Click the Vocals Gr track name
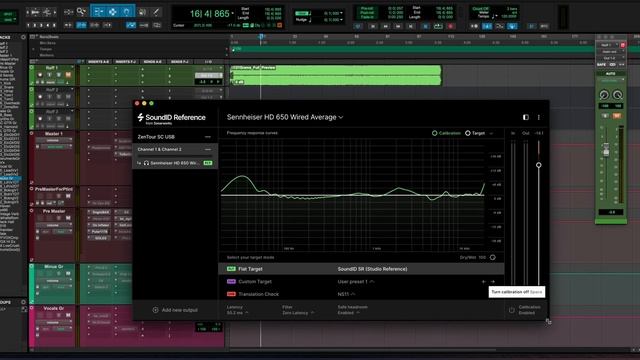640x360 pixels. pos(53,308)
